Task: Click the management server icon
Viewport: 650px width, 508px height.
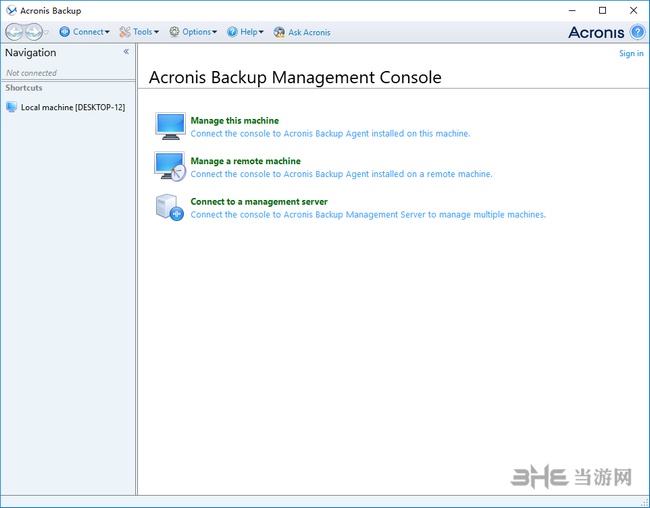Action: [x=170, y=207]
